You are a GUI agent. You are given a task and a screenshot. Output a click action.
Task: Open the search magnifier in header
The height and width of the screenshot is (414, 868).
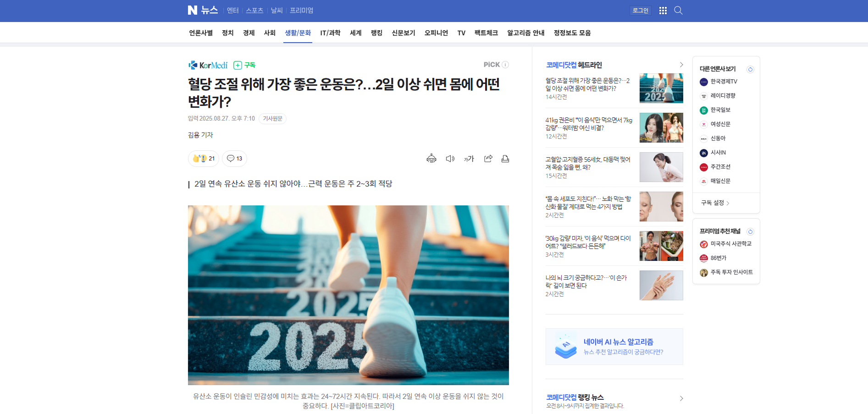coord(678,11)
